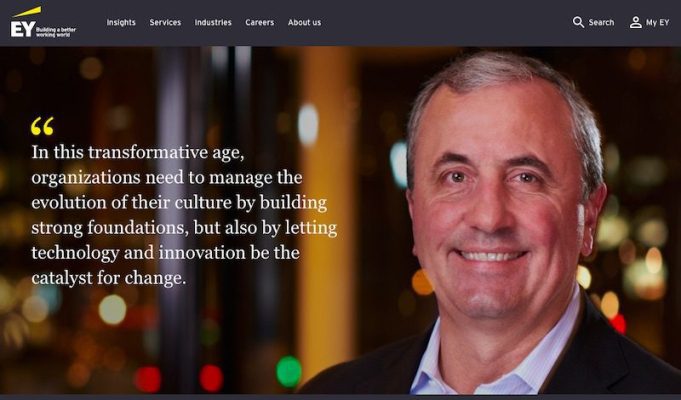Image resolution: width=681 pixels, height=400 pixels.
Task: Click the My EY text link
Action: tap(658, 23)
